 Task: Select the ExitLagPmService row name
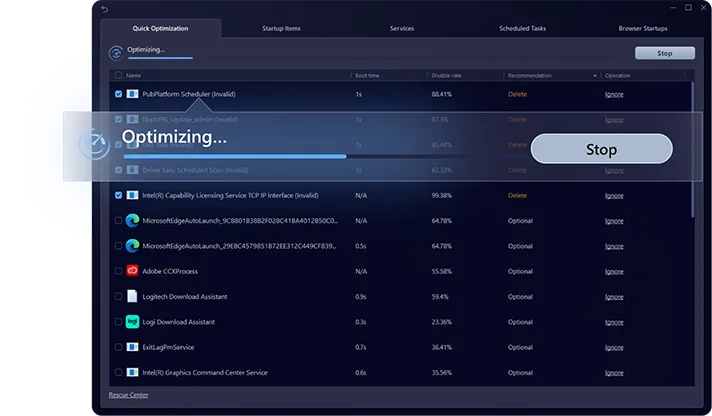(x=168, y=347)
